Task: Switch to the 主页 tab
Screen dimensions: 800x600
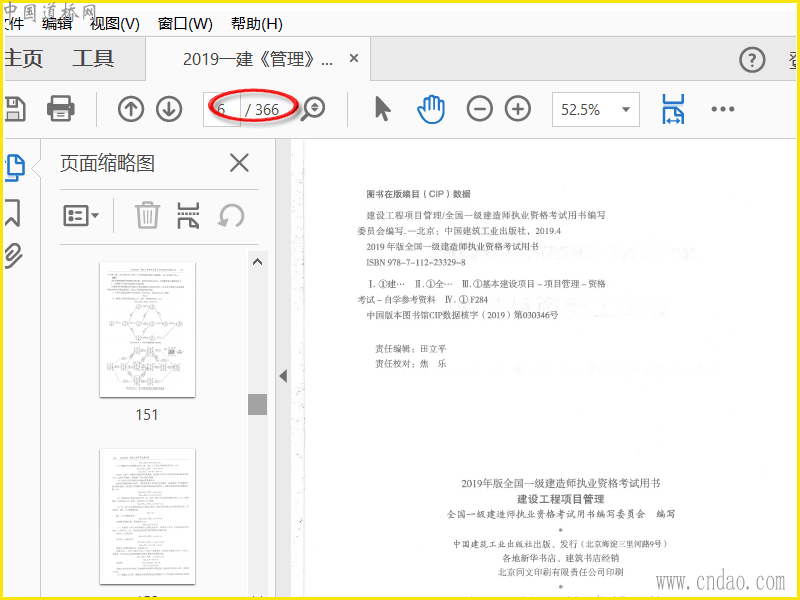Action: point(23,59)
